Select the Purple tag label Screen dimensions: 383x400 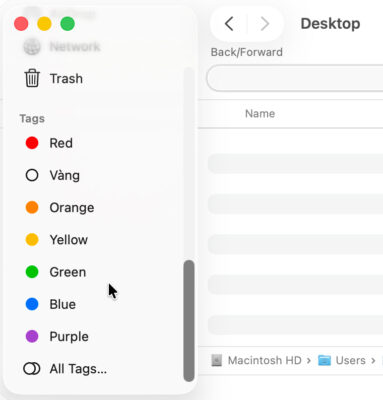pyautogui.click(x=69, y=337)
